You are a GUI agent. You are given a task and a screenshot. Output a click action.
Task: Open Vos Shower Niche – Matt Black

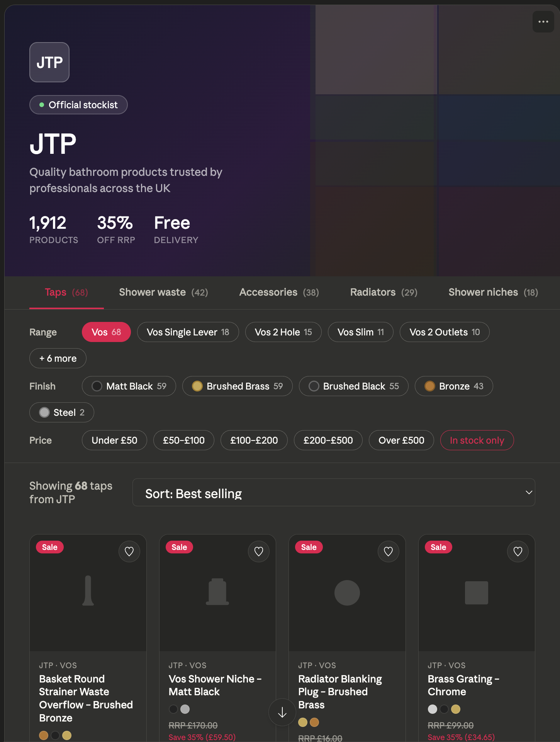215,685
